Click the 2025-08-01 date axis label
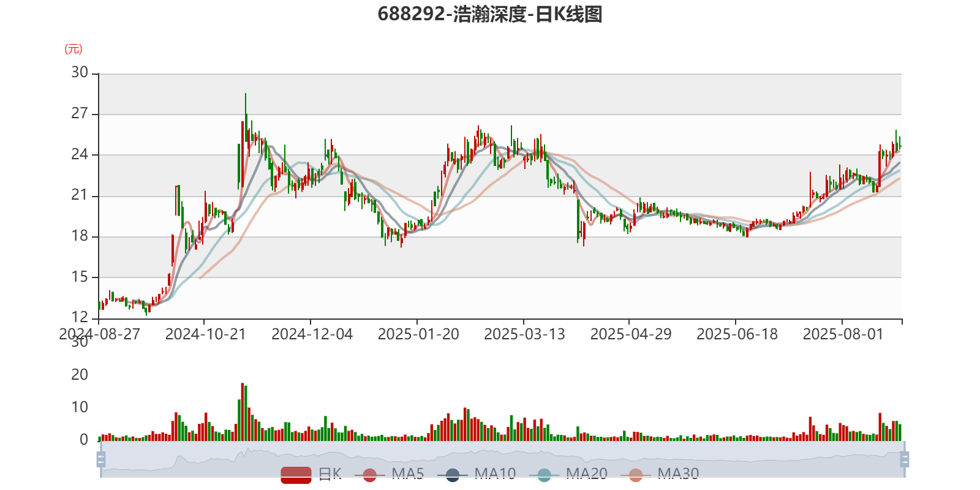980x490 pixels. tap(843, 334)
